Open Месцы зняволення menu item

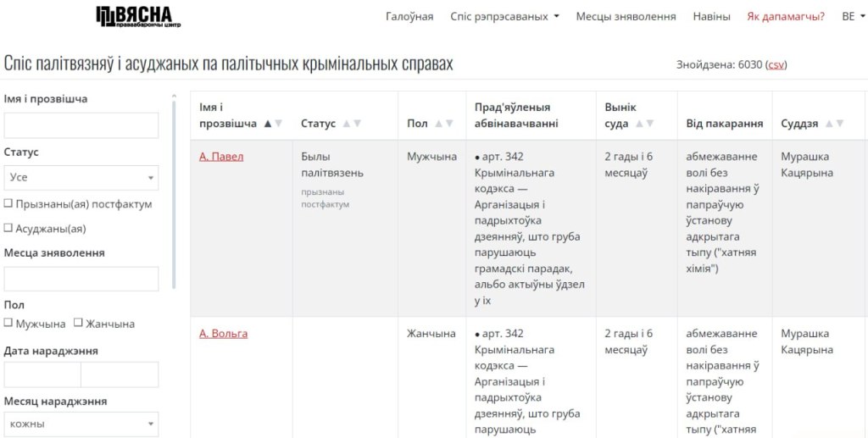point(626,16)
